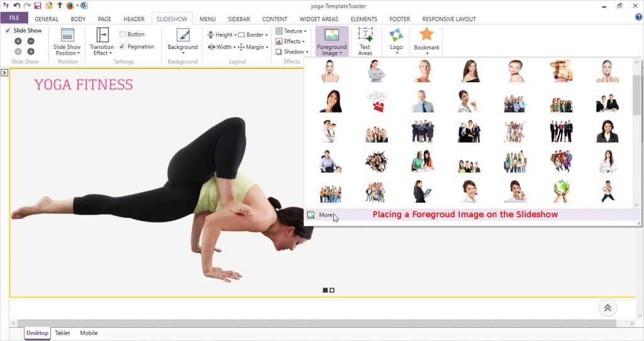Preview in Firefox browser icon
Image resolution: width=644 pixels, height=341 pixels.
pyautogui.click(x=70, y=6)
